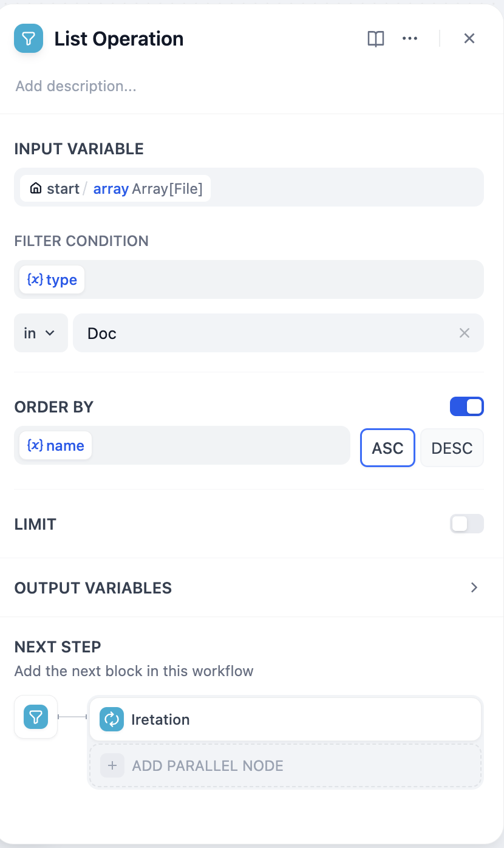Screen dimensions: 504x848
Task: Open the more options ellipsis menu
Action: (410, 39)
